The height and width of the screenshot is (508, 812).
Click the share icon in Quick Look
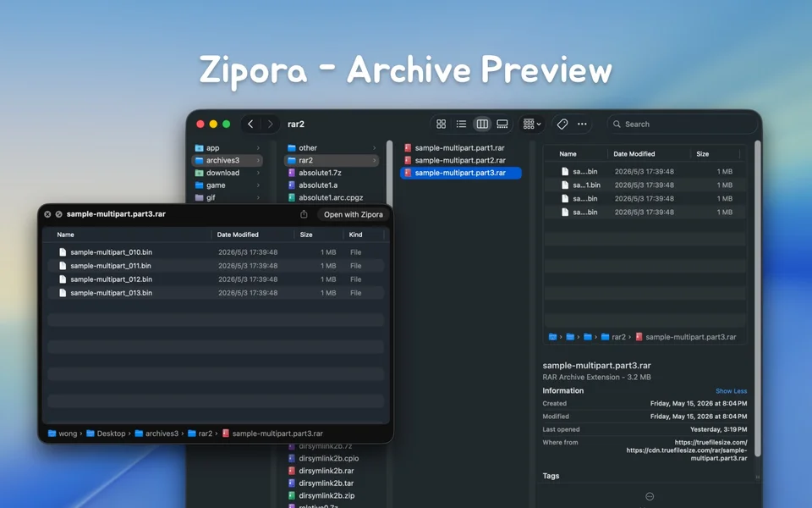pyautogui.click(x=304, y=214)
